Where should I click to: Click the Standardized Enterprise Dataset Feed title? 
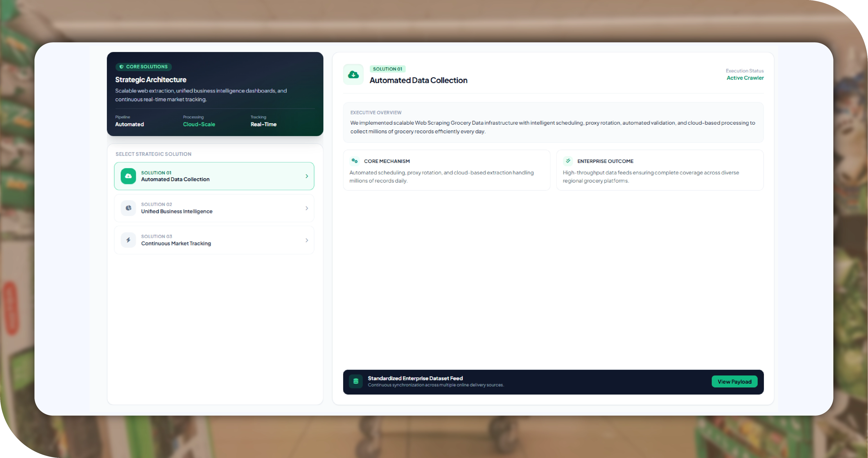415,378
